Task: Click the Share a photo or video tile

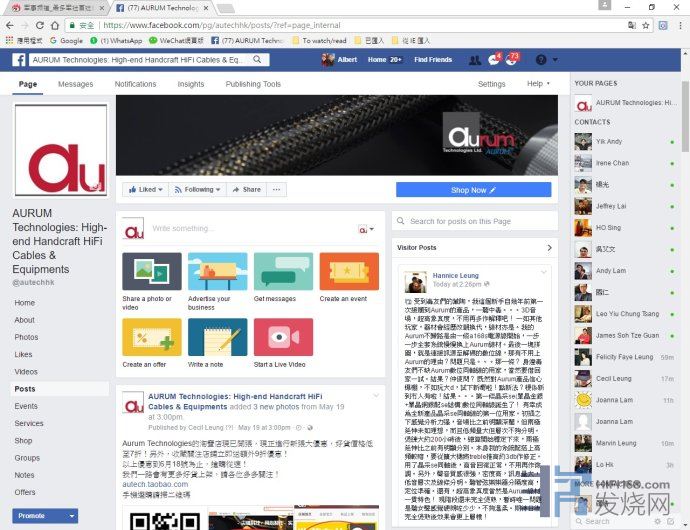Action: [x=152, y=272]
